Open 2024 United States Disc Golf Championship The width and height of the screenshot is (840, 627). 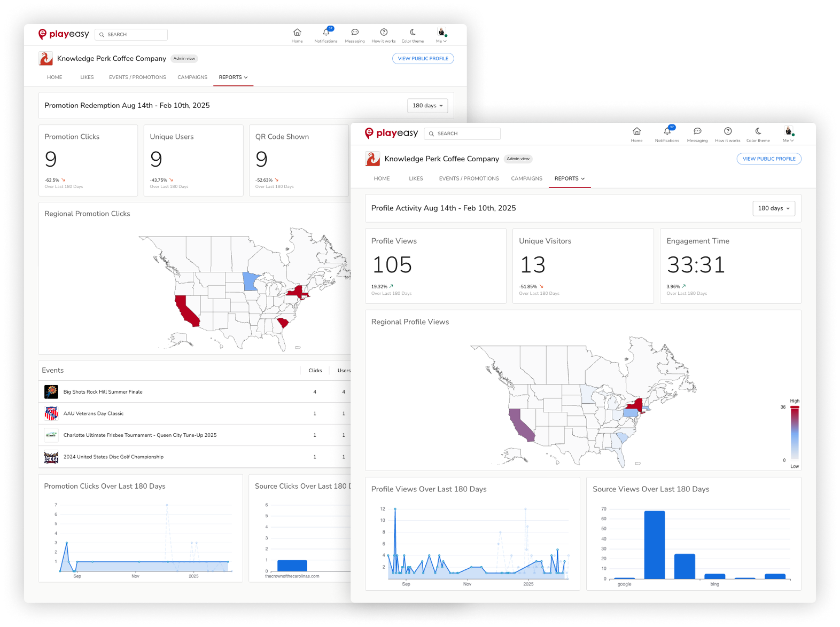[x=113, y=457]
